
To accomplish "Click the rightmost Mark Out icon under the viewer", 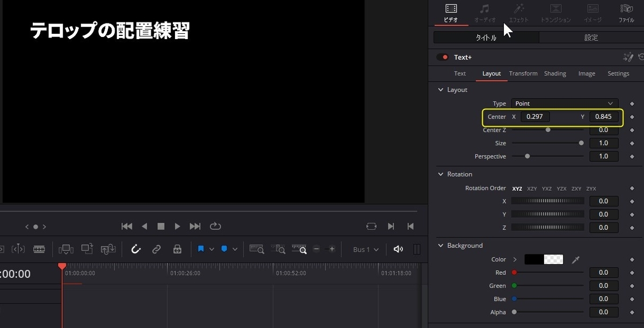I will pos(411,226).
